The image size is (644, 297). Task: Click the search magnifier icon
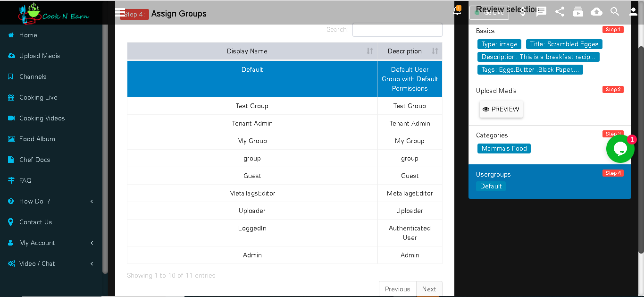[x=615, y=12]
